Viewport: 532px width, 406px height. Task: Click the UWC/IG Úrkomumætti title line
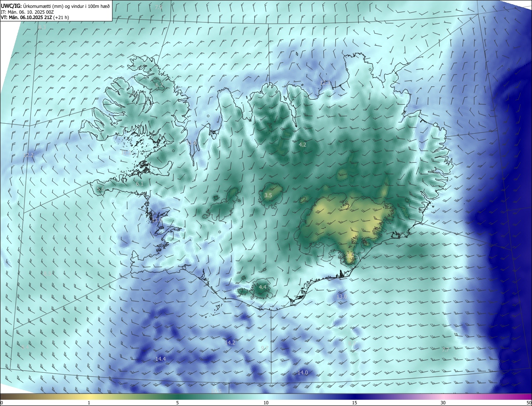tap(55, 6)
